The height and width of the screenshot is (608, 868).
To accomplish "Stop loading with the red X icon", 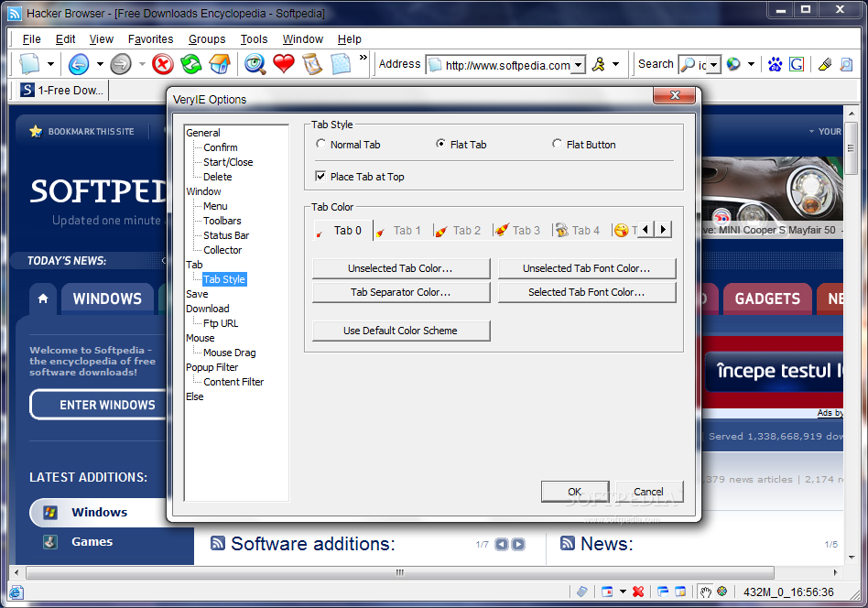I will tap(163, 64).
